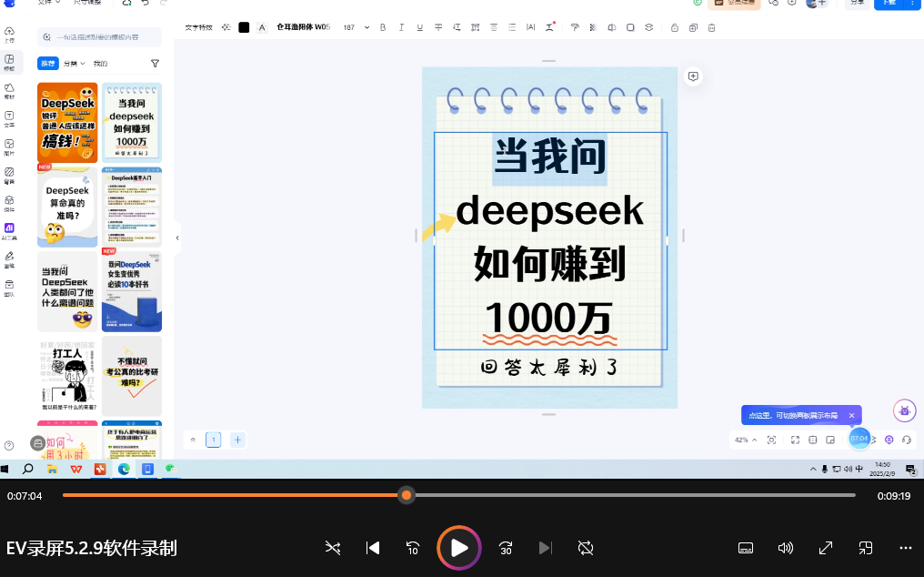924x577 pixels.
Task: Show hidden system tray icons
Action: pos(813,469)
